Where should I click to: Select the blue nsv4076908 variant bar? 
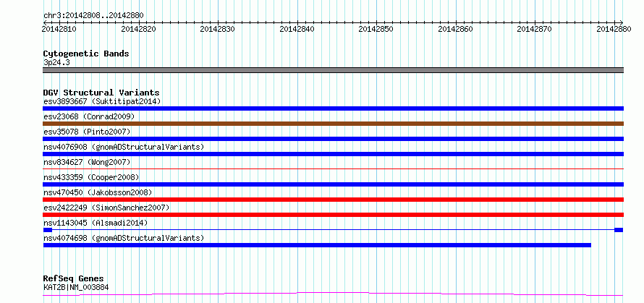[x=333, y=154]
